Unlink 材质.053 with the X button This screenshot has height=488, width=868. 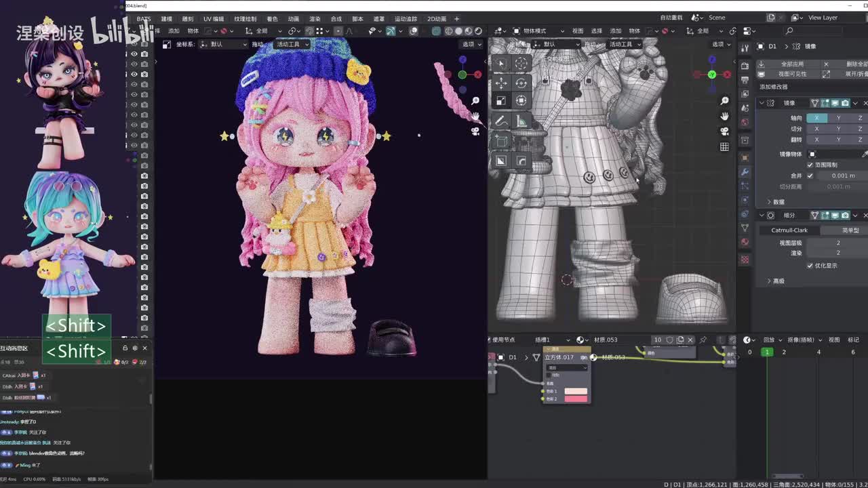[x=690, y=340]
